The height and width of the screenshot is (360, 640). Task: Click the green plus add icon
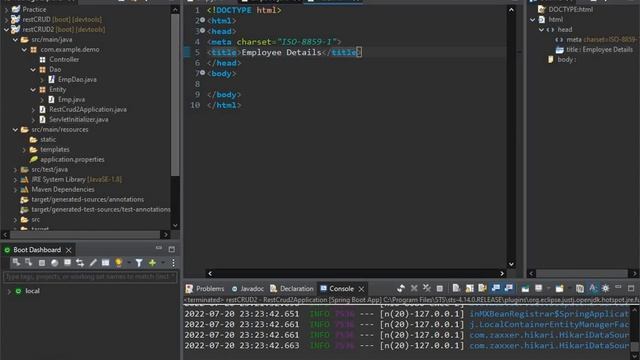[152, 263]
